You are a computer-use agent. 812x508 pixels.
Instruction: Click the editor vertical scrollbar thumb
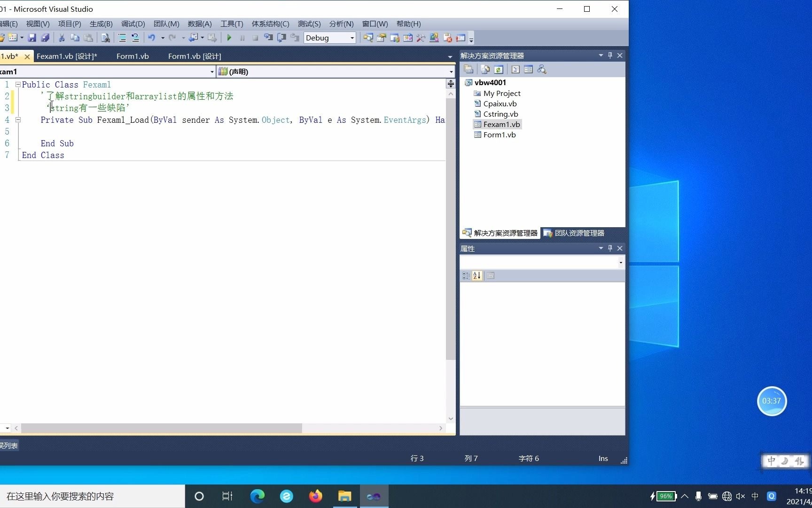coord(451,229)
